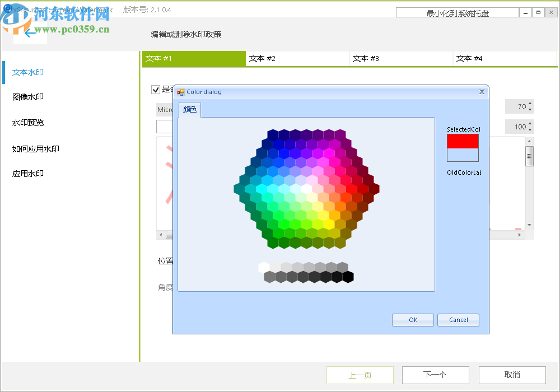Viewport: 560px width, 392px height.
Task: Toggle the checkbox above the watermark text settings
Action: (x=155, y=90)
